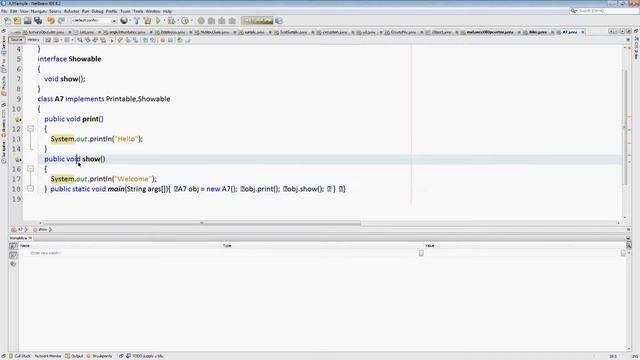Click the Build Project hammer icon
The width and height of the screenshot is (640, 360).
point(137,20)
